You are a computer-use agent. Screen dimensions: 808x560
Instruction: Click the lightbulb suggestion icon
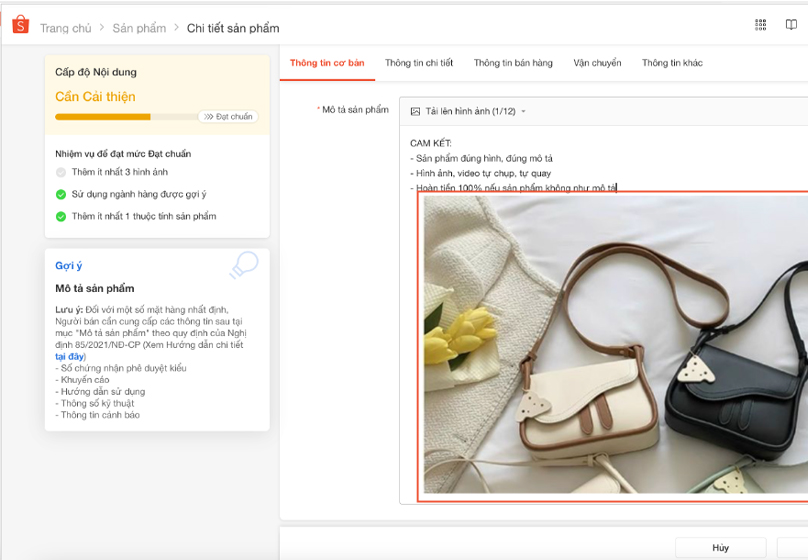pyautogui.click(x=243, y=265)
